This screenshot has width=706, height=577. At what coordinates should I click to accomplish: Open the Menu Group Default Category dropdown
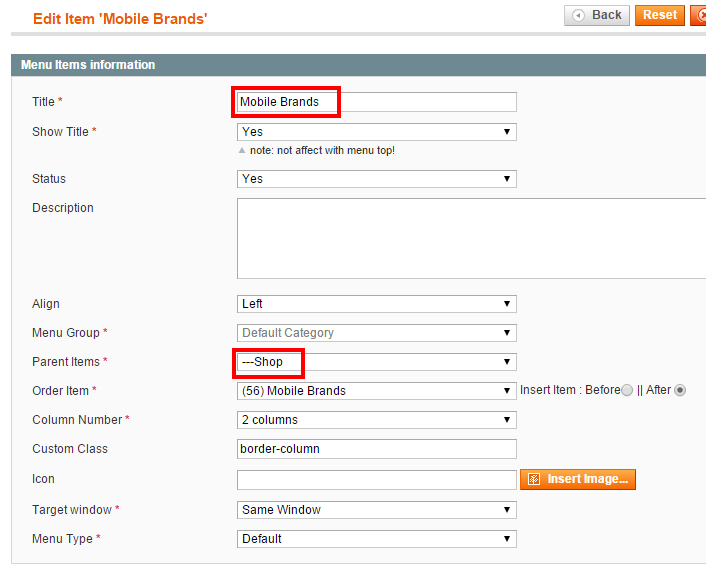[376, 333]
